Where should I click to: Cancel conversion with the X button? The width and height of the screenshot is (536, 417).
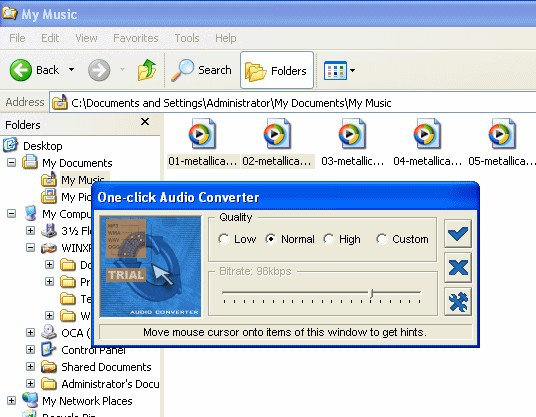[458, 268]
